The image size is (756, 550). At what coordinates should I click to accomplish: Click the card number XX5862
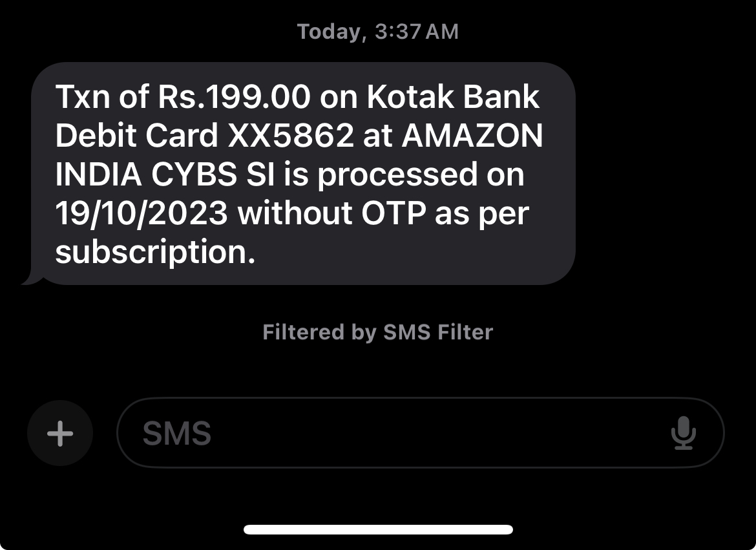(291, 136)
